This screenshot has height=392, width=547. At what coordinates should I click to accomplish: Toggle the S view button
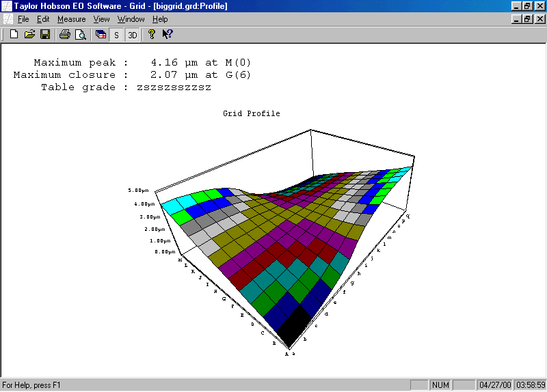point(116,34)
